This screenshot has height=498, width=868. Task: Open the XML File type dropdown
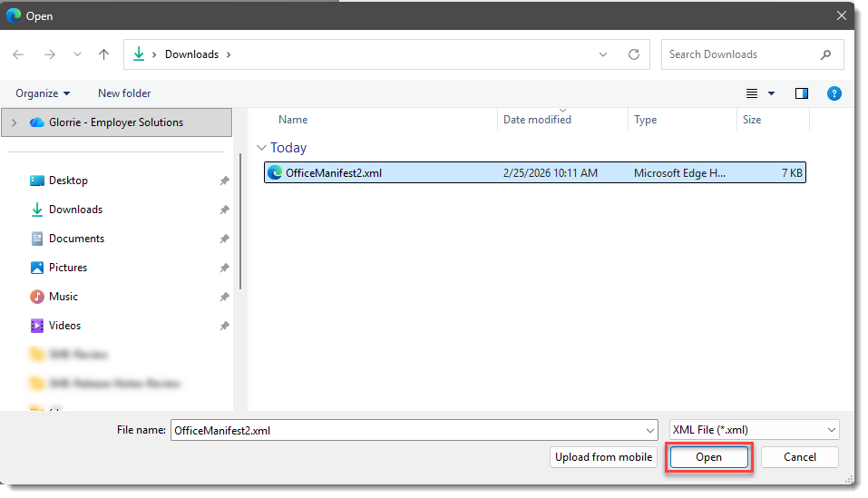tap(753, 431)
